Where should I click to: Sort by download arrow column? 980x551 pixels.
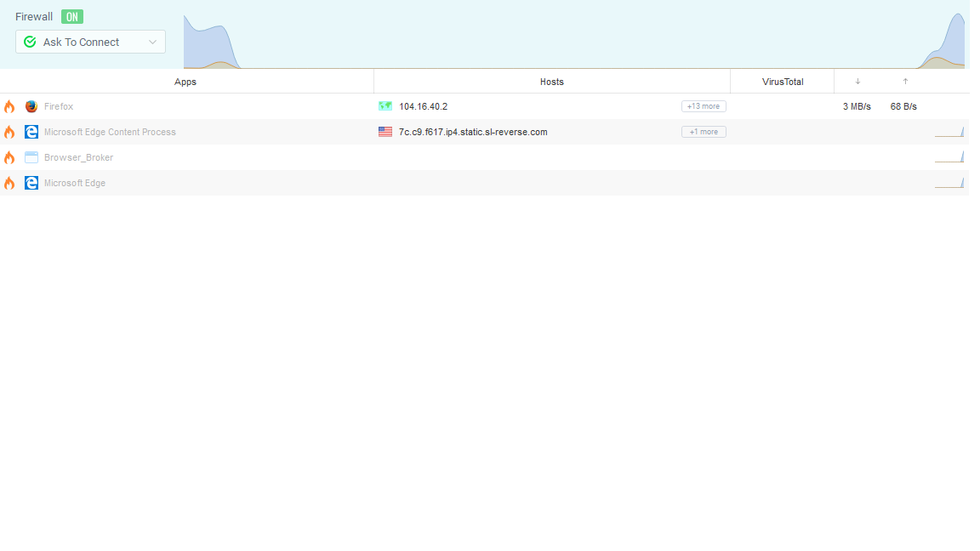[x=857, y=82]
